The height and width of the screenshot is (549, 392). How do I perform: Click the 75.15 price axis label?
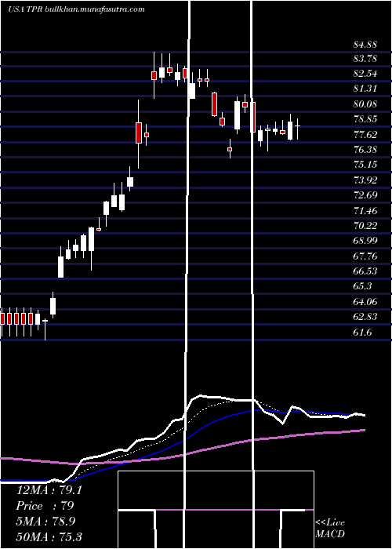coord(365,165)
